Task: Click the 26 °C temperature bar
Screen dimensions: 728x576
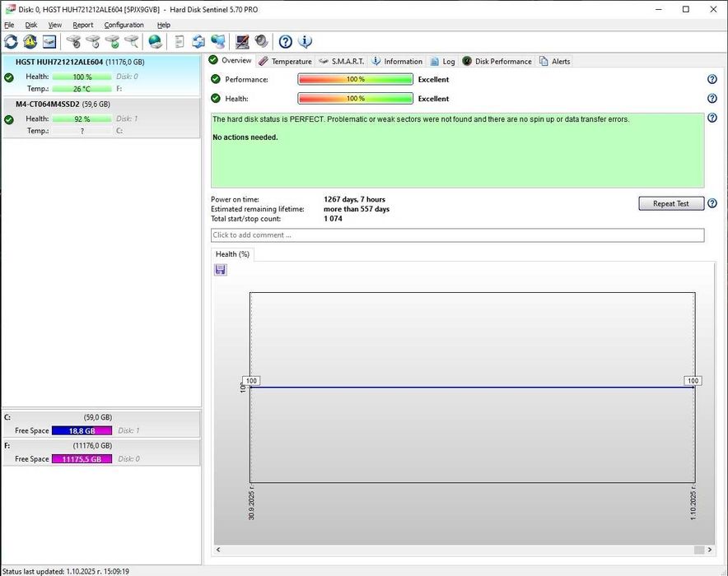Action: pyautogui.click(x=82, y=89)
